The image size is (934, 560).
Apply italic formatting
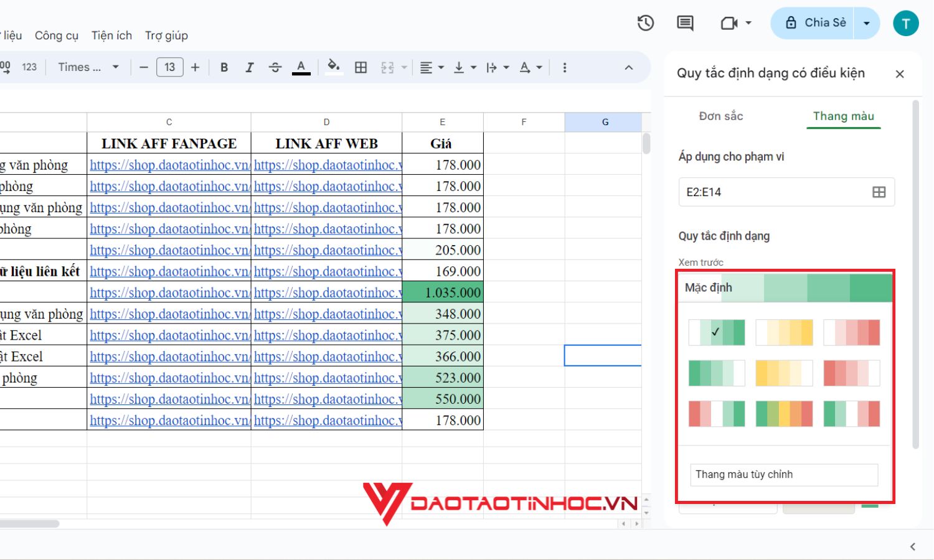(x=250, y=67)
